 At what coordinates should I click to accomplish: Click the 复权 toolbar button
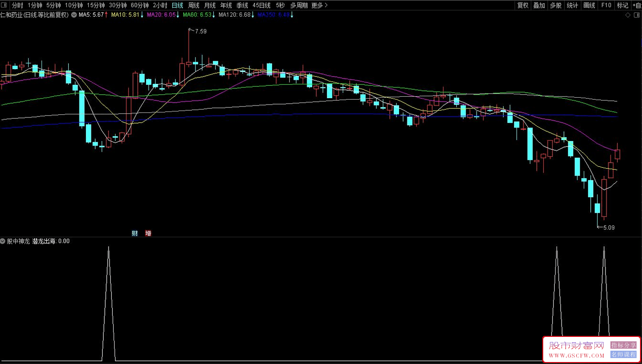coord(523,5)
